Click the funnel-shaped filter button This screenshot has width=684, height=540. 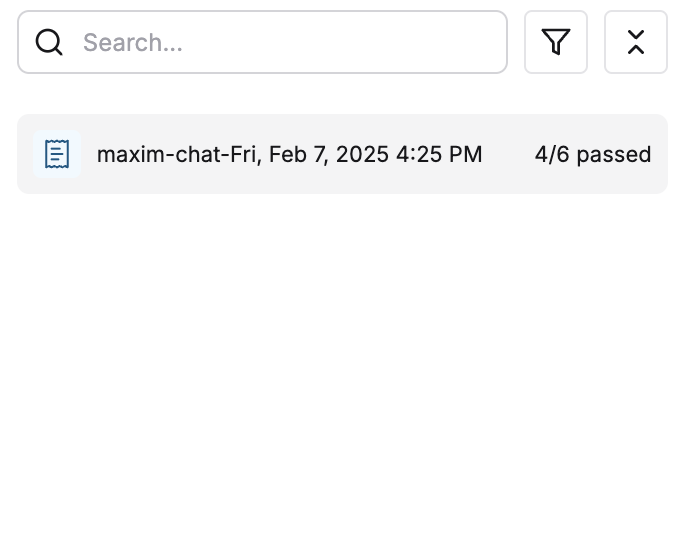tap(556, 42)
